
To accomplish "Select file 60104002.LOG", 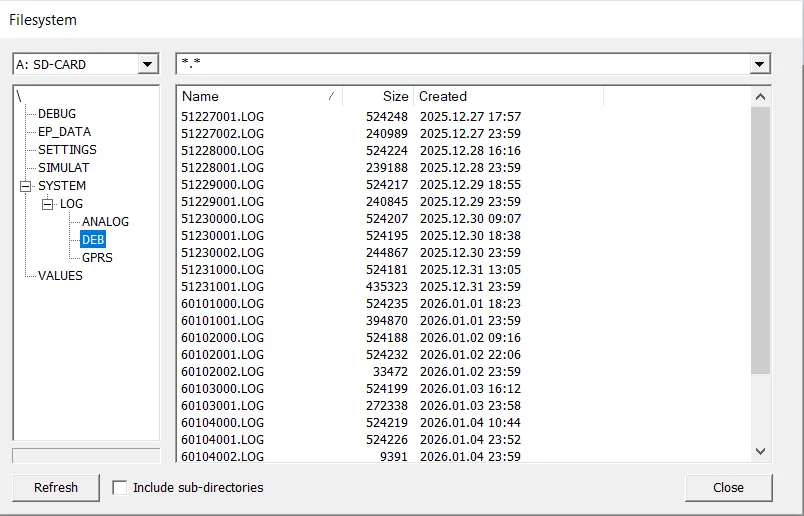I will tap(223, 456).
